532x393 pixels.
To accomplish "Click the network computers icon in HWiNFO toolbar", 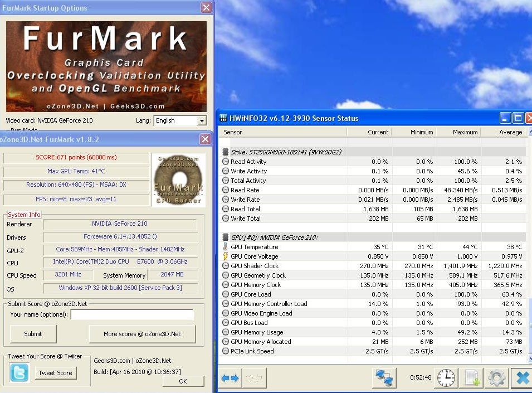I will (x=384, y=378).
